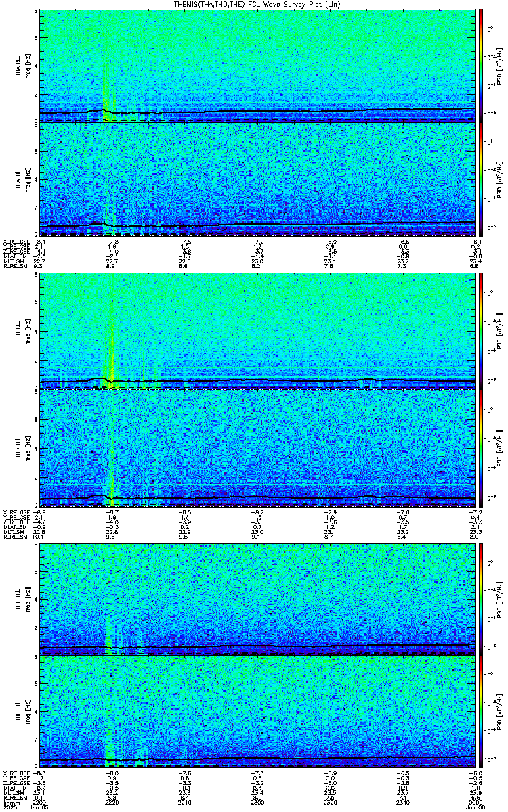Click the Jan 05 date label
Screen dimensions: 508x812
(40, 807)
